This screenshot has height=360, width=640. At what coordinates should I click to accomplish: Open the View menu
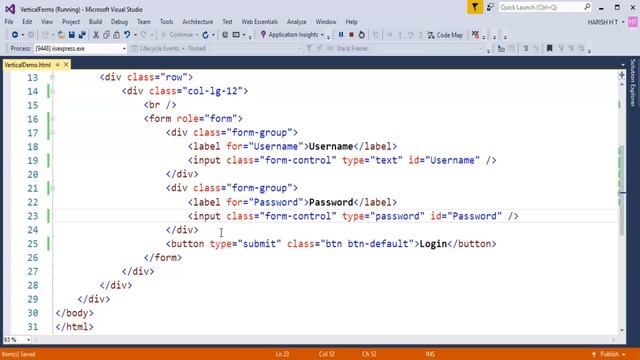pos(47,22)
